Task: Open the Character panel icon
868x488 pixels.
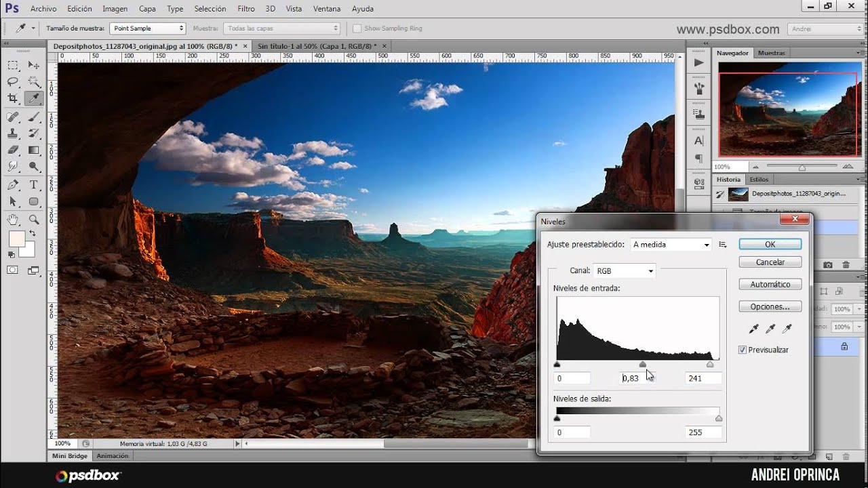Action: pyautogui.click(x=699, y=141)
